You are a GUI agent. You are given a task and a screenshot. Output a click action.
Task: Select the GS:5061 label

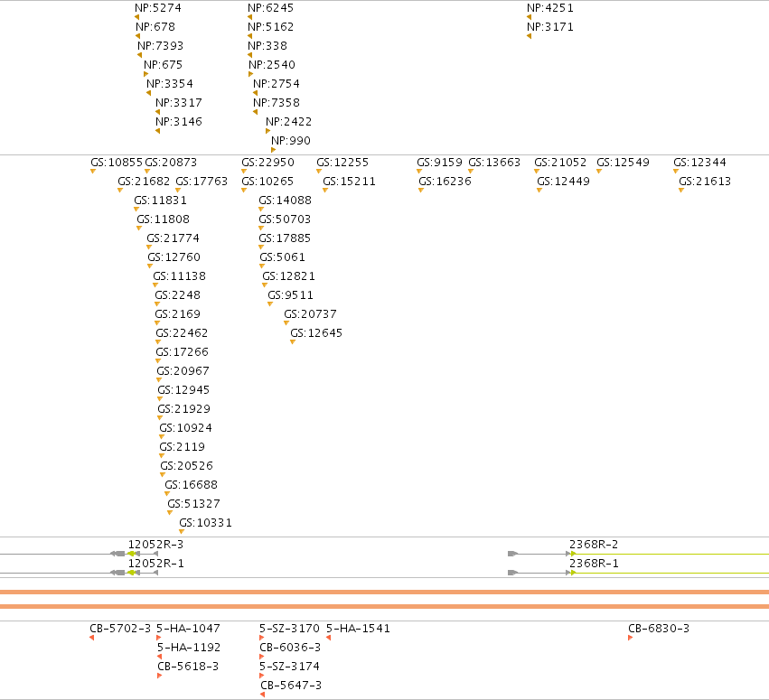pos(282,257)
